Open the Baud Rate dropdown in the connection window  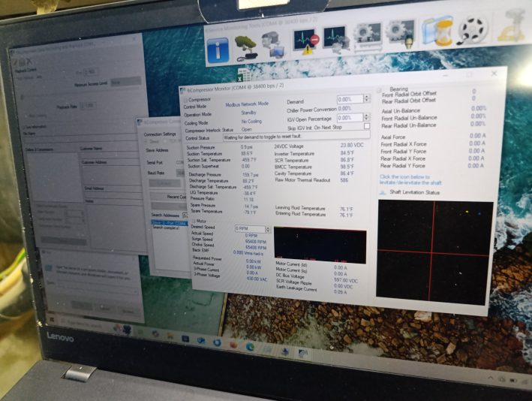180,173
